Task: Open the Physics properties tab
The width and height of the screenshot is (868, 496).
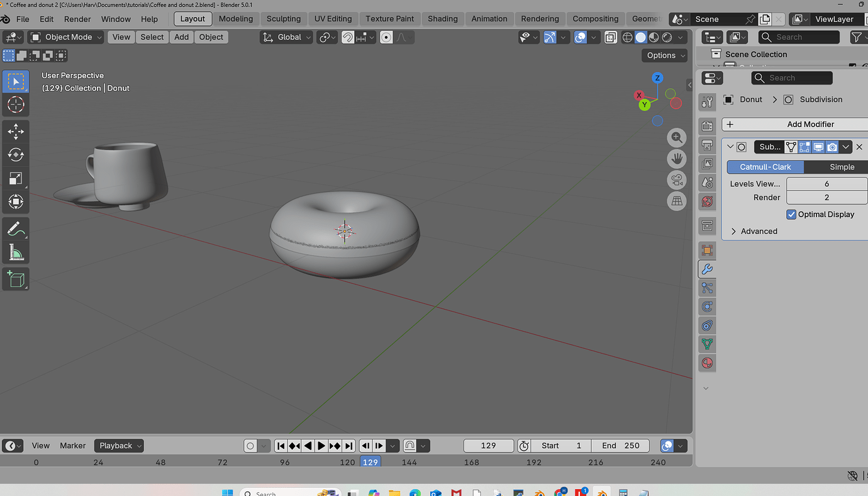Action: coord(707,307)
